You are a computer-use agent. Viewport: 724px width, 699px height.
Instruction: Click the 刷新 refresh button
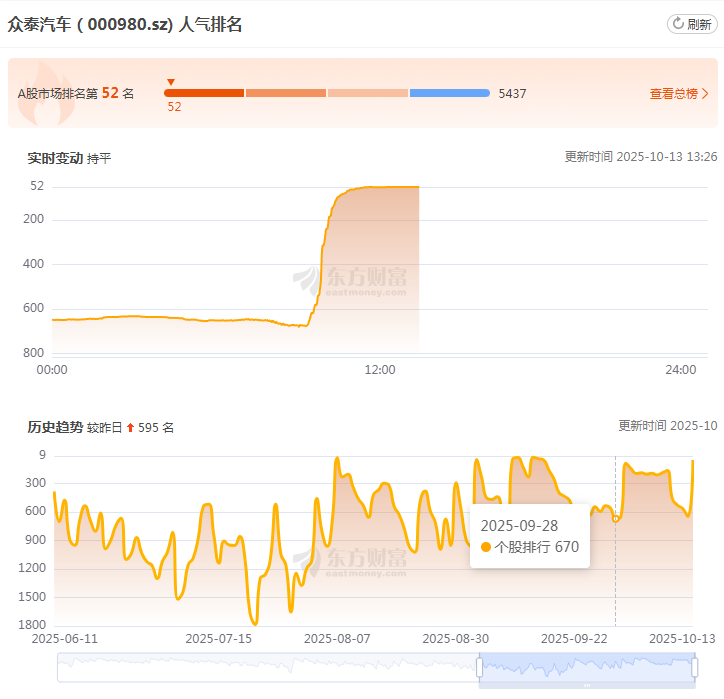coord(692,24)
